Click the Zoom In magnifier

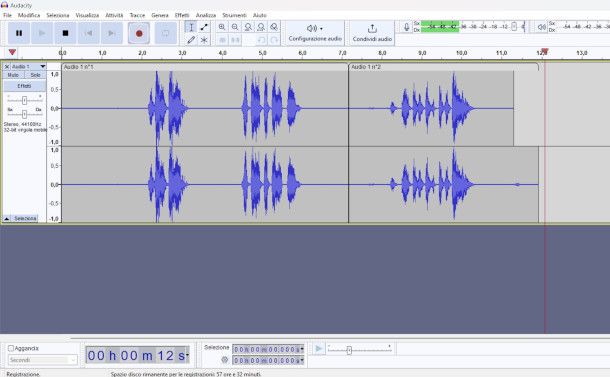[x=222, y=27]
